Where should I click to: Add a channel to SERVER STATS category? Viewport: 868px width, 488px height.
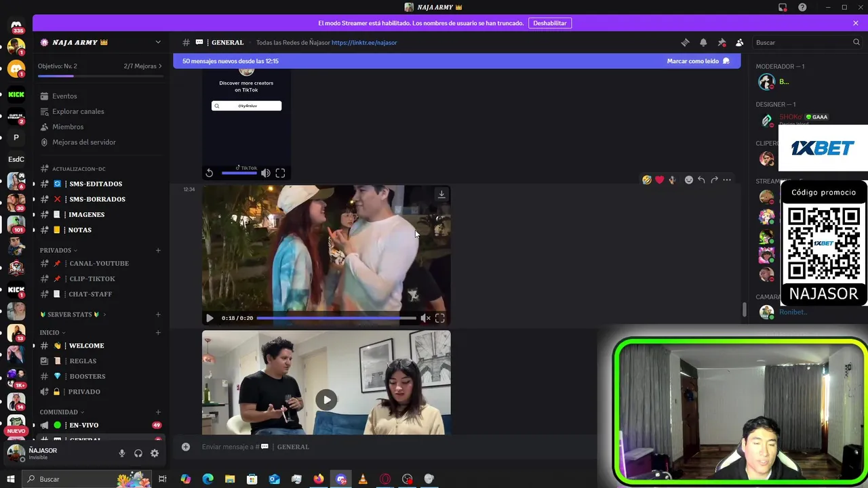158,314
